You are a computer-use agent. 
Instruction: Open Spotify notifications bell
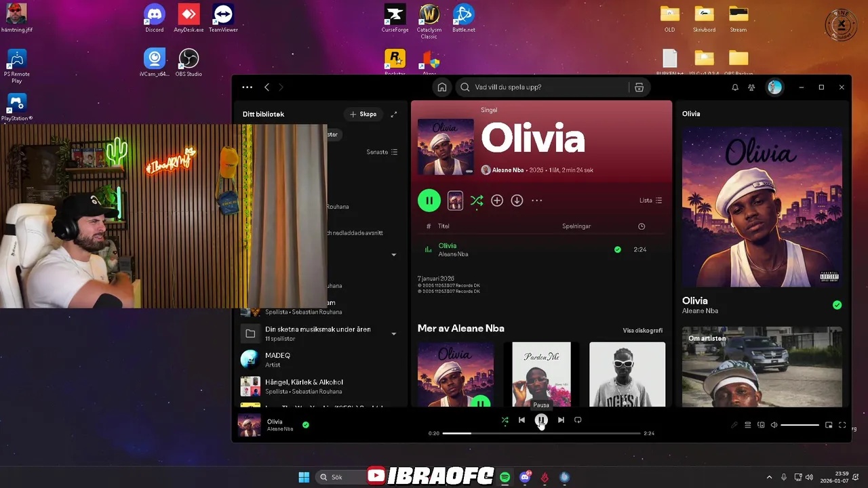pos(735,87)
